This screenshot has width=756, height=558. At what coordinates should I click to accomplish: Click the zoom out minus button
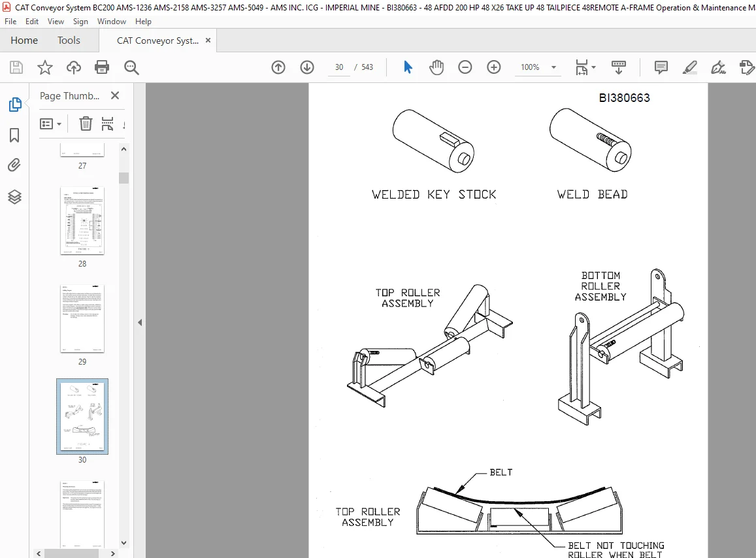(x=465, y=67)
